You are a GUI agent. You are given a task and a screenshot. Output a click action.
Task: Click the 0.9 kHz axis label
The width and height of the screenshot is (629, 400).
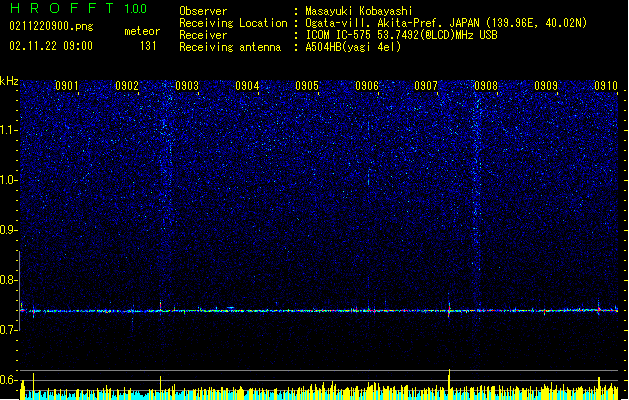[9, 230]
